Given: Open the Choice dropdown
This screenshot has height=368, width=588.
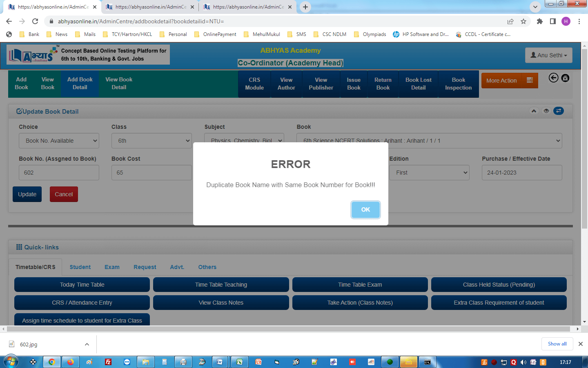Looking at the screenshot, I should [x=59, y=141].
